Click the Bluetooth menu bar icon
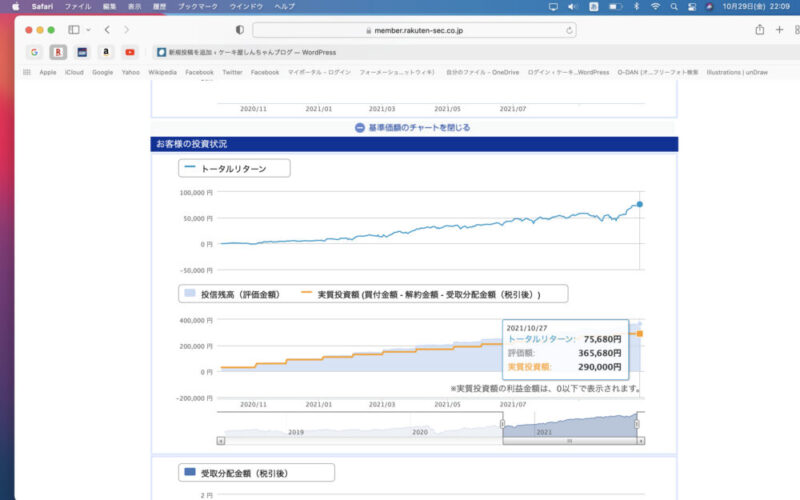The image size is (800, 500). pos(636,7)
